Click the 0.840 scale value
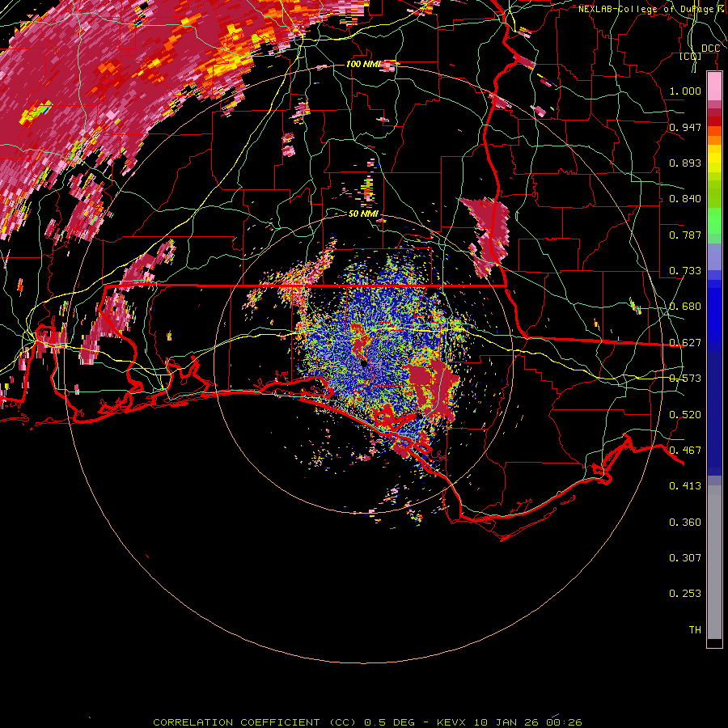Image resolution: width=728 pixels, height=728 pixels. tap(685, 199)
